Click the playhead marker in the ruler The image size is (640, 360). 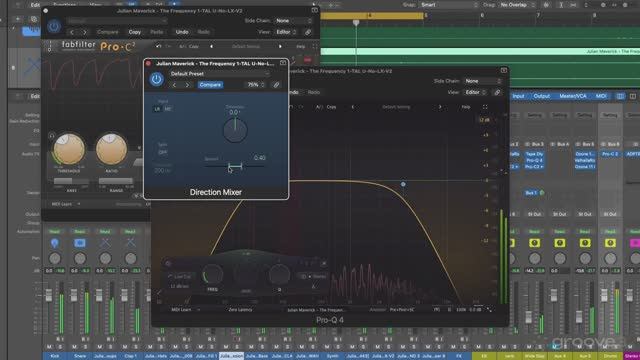click(x=356, y=23)
